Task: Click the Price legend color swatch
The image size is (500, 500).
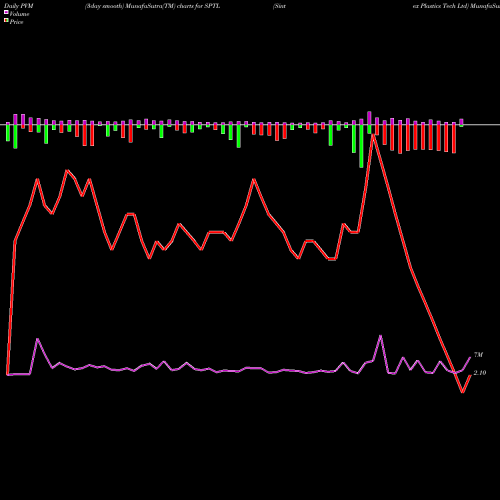Action: click(6, 20)
